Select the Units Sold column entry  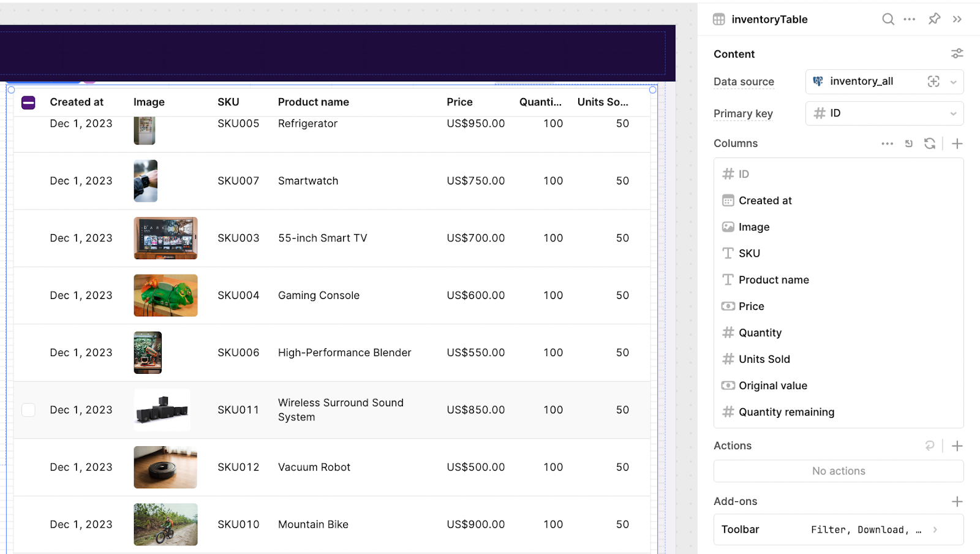tap(839, 359)
